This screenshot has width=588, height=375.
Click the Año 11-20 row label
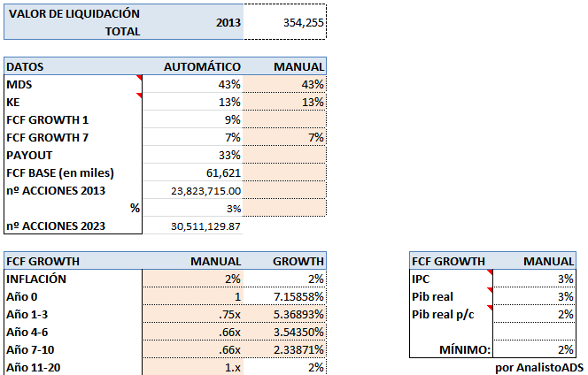(33, 368)
